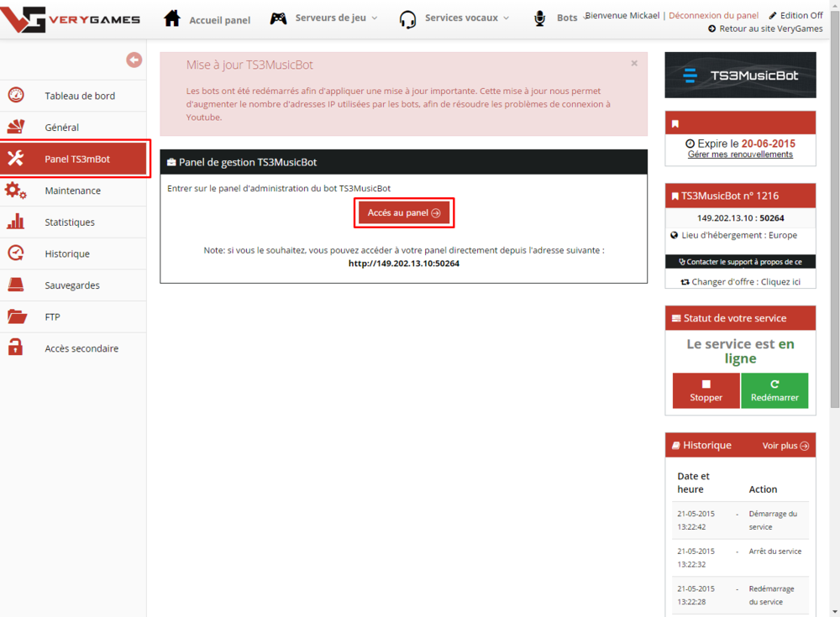Expand the Serveurs de jeu dropdown
The image size is (840, 617).
tap(324, 18)
